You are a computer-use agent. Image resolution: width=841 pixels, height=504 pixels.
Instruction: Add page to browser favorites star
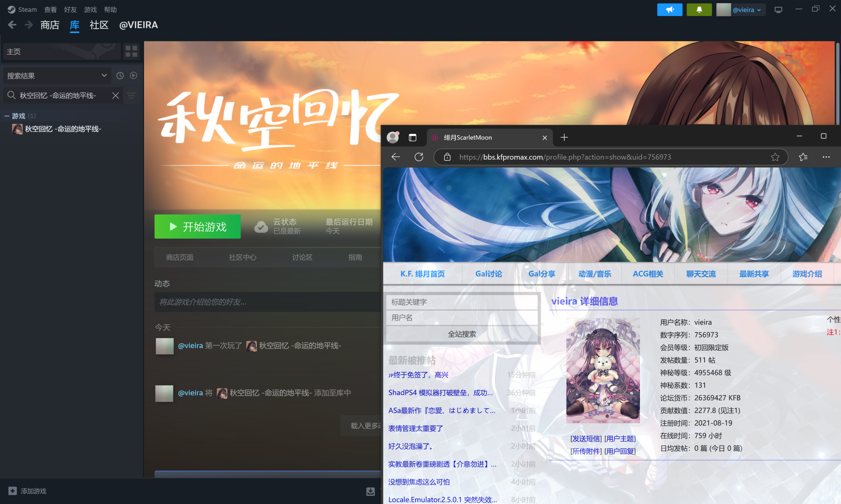775,157
